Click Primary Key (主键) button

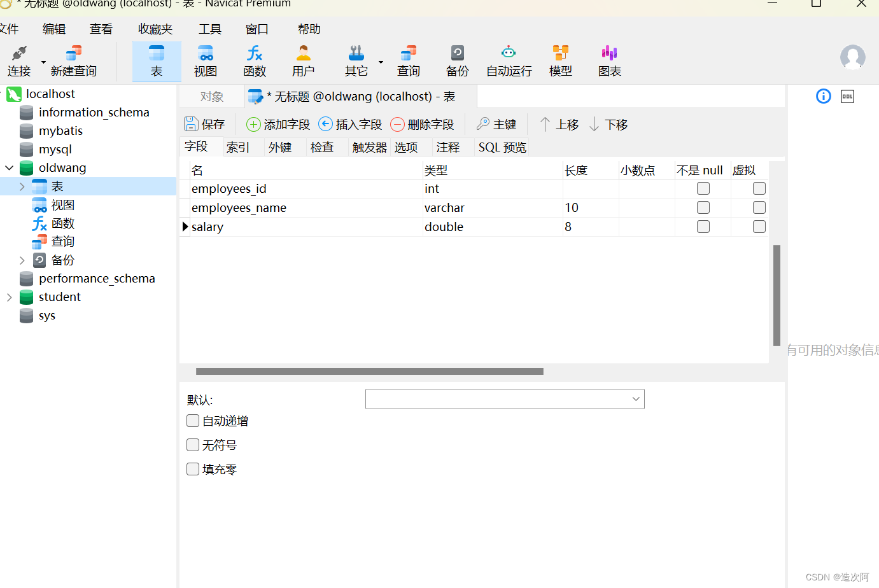[x=496, y=124]
